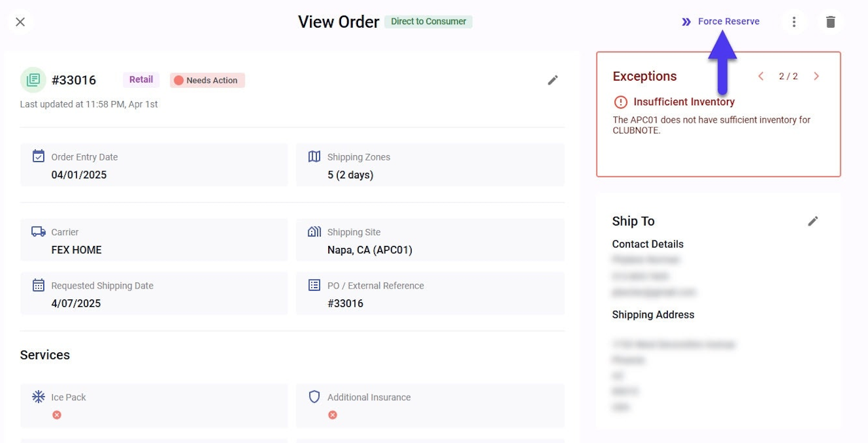Open the three-dot more options menu

pyautogui.click(x=794, y=22)
